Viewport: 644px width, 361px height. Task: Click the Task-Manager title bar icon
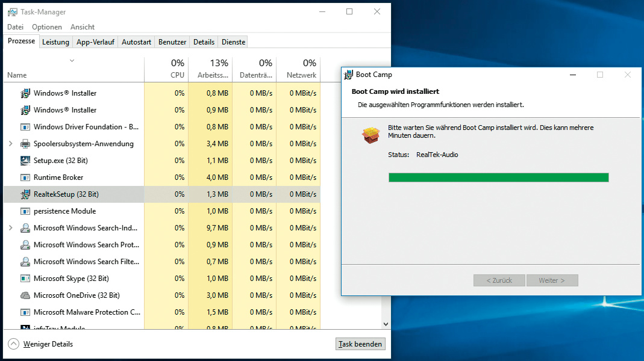[12, 12]
